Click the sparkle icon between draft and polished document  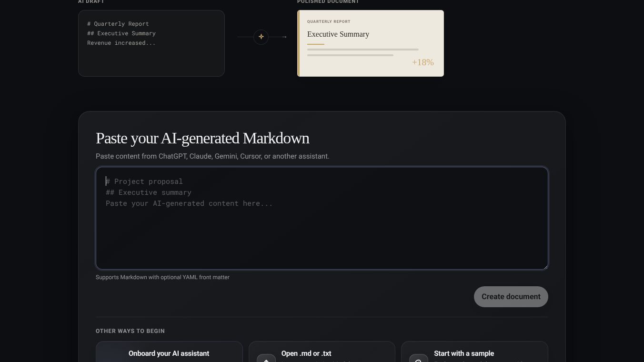(261, 37)
